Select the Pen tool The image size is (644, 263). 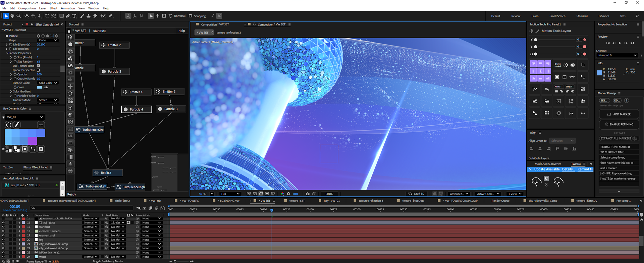(68, 16)
